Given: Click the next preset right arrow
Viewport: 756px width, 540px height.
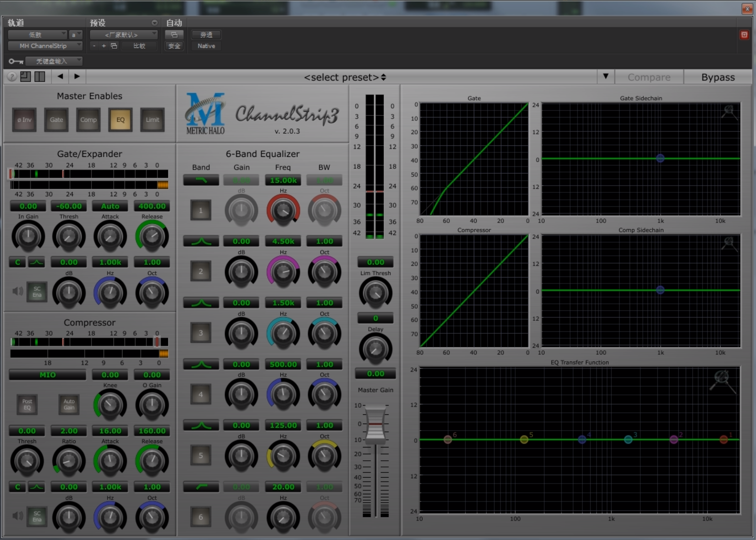Looking at the screenshot, I should [x=77, y=76].
